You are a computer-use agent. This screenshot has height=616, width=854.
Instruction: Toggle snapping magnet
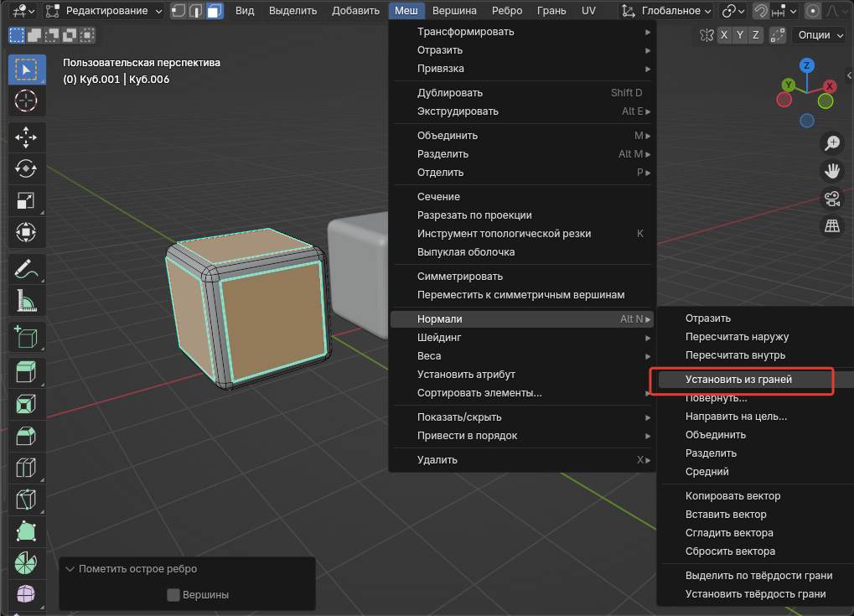(761, 11)
